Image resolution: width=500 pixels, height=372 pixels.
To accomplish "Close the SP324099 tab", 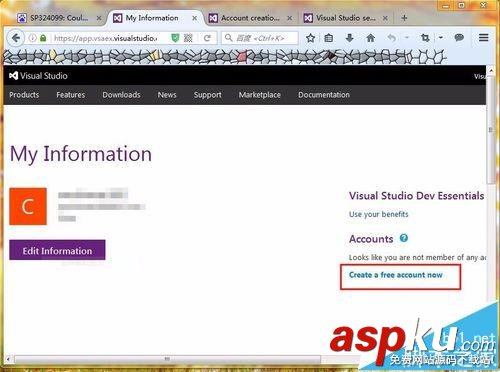I will click(99, 18).
